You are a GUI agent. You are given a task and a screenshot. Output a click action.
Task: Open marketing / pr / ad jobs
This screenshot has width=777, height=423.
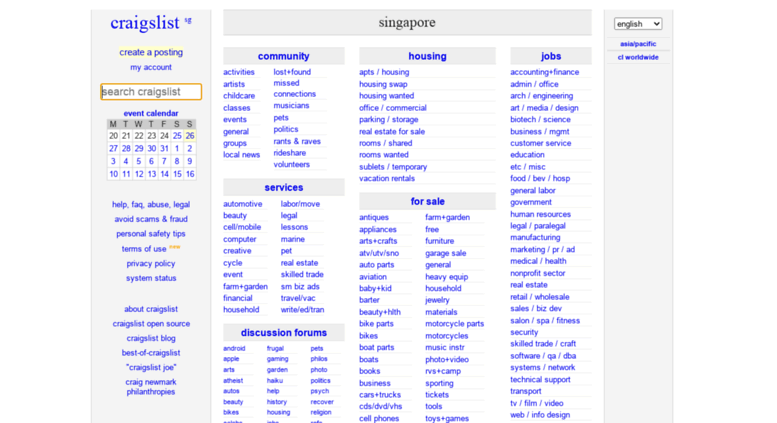click(543, 250)
